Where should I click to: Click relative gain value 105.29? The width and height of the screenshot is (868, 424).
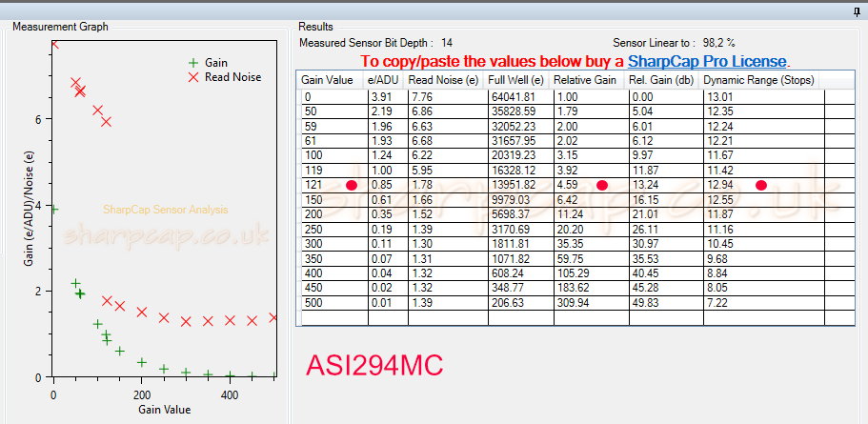[592, 273]
